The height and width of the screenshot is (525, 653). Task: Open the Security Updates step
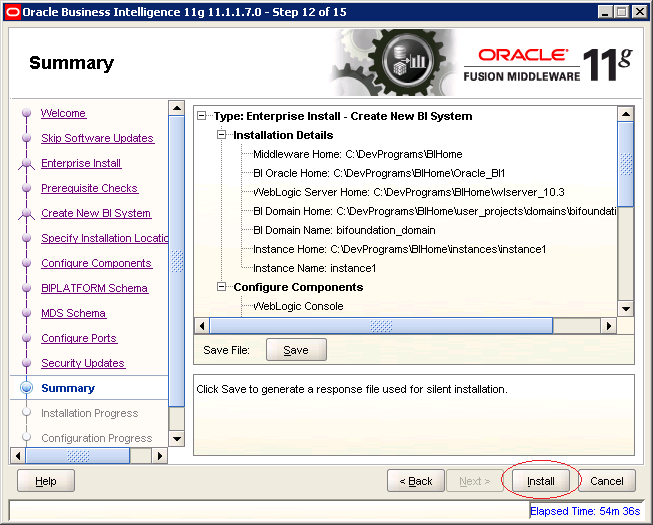pos(83,363)
